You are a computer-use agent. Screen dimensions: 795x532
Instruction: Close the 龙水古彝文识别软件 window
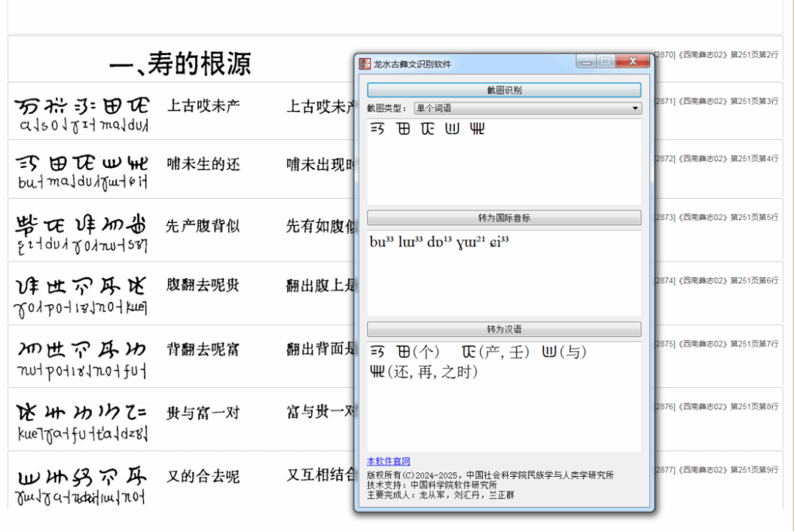632,63
